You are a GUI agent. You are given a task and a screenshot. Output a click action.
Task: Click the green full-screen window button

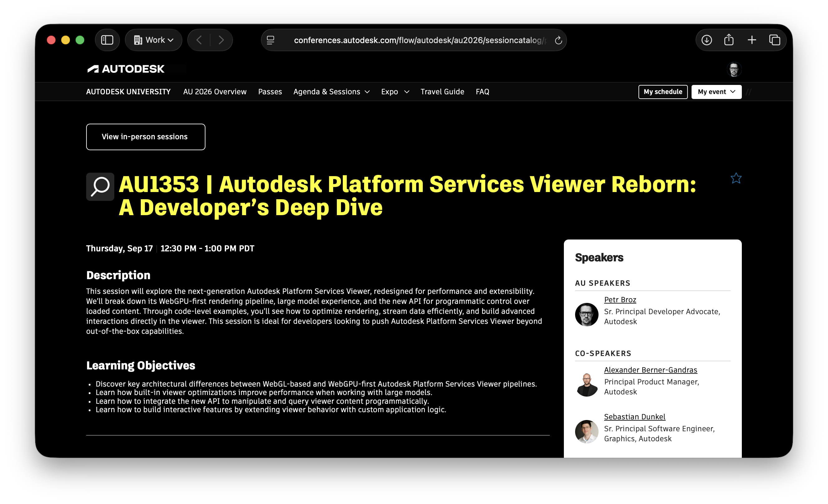(80, 40)
